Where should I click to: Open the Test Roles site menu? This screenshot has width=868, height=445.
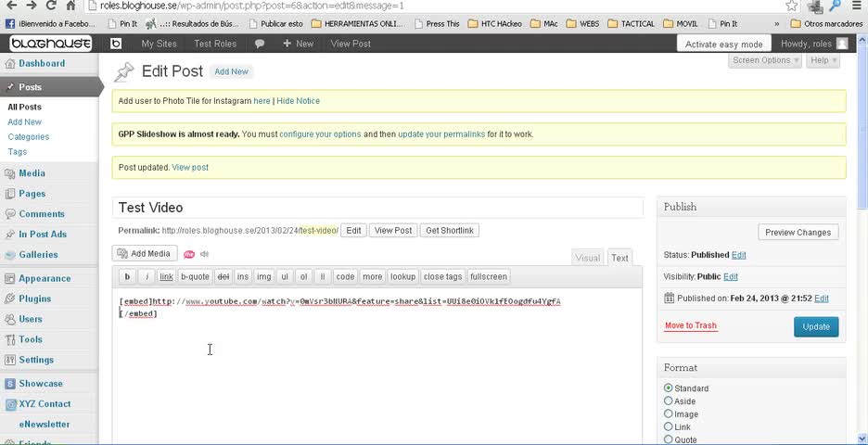coord(215,44)
